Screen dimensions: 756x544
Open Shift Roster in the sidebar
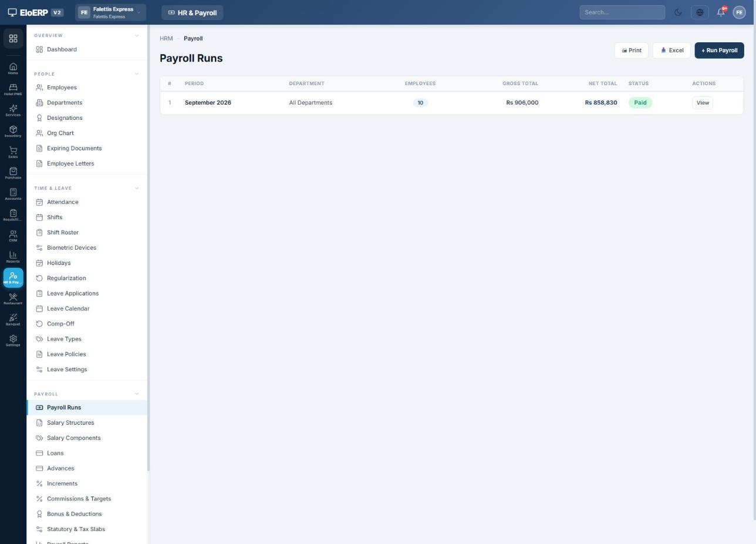[87, 233]
